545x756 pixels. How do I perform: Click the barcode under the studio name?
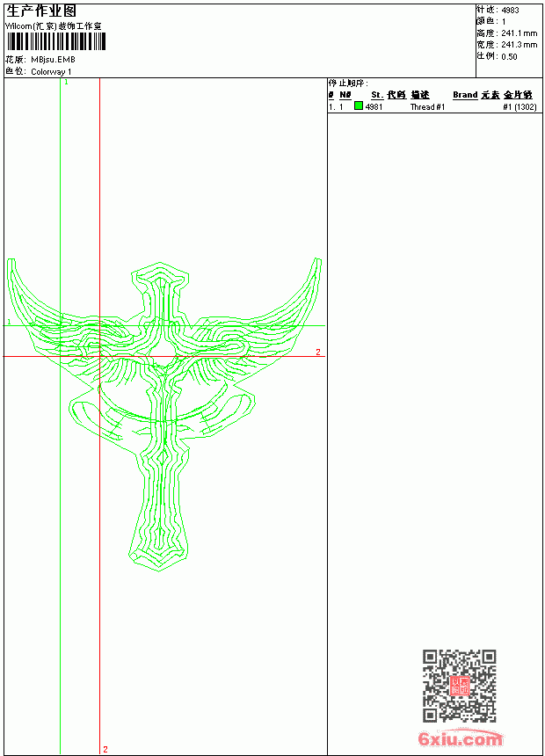56,41
